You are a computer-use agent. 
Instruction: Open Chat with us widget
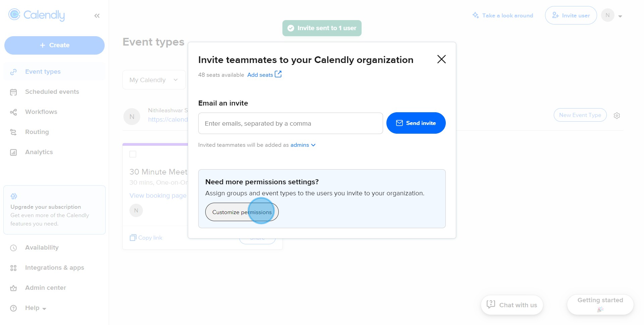click(512, 305)
